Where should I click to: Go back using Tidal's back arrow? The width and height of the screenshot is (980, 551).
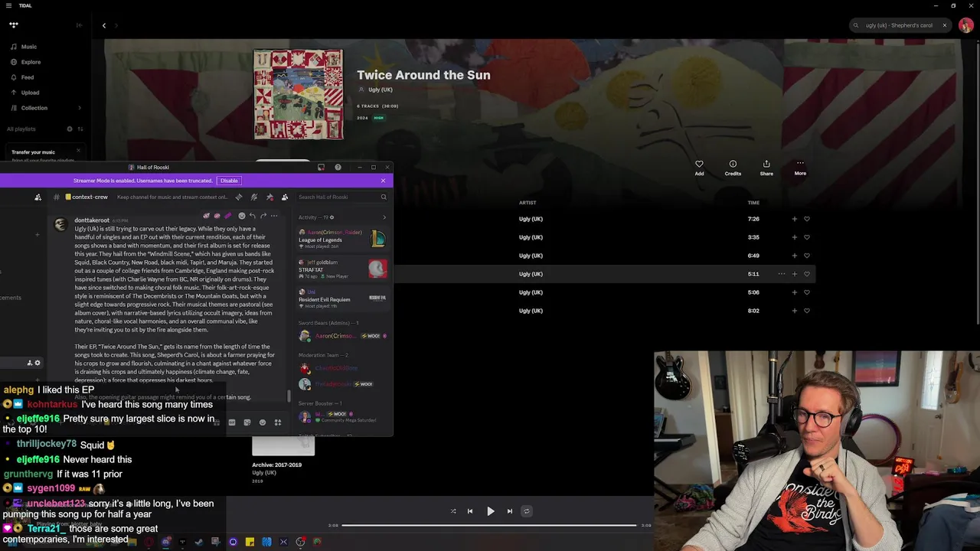pos(104,25)
